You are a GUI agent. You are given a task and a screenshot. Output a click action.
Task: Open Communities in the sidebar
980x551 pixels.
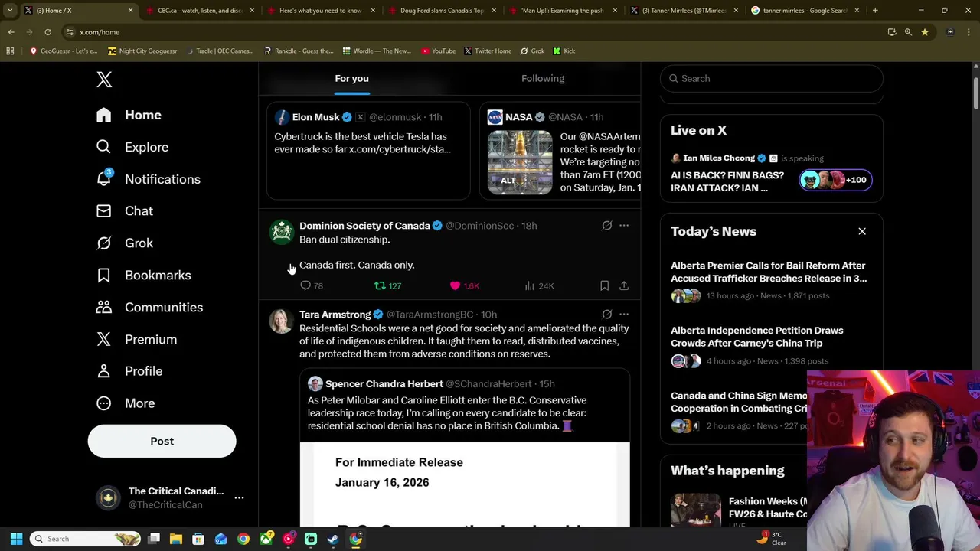click(x=149, y=308)
